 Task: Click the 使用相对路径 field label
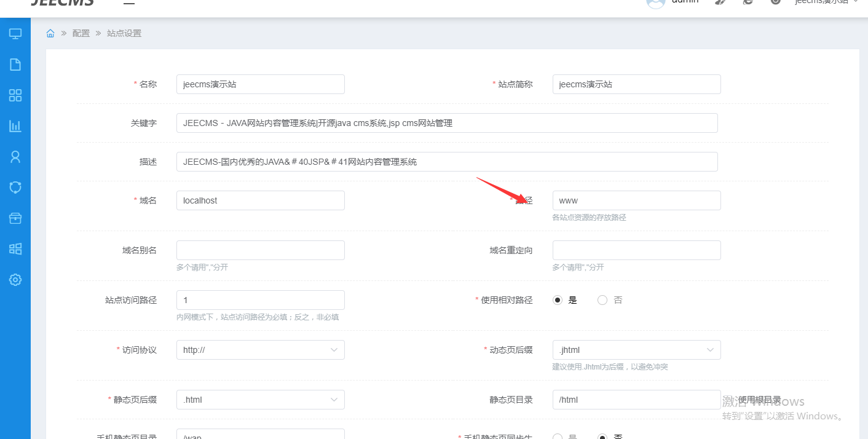point(507,300)
